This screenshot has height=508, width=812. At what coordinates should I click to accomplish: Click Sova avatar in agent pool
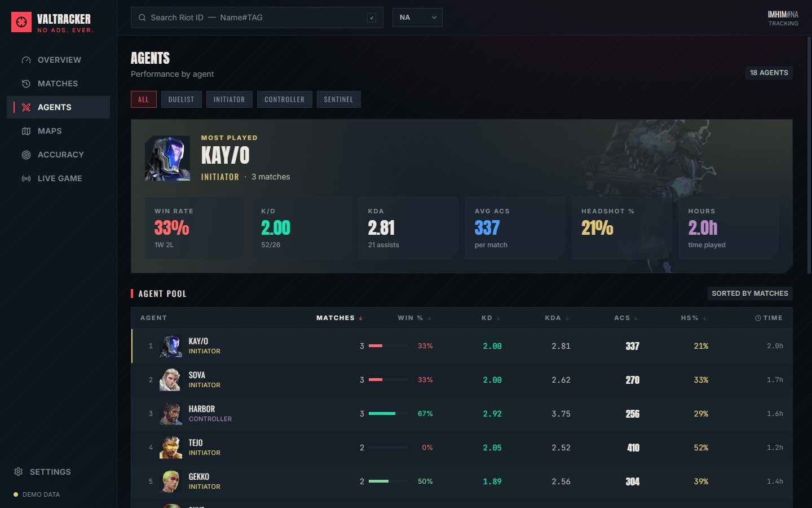click(x=171, y=380)
